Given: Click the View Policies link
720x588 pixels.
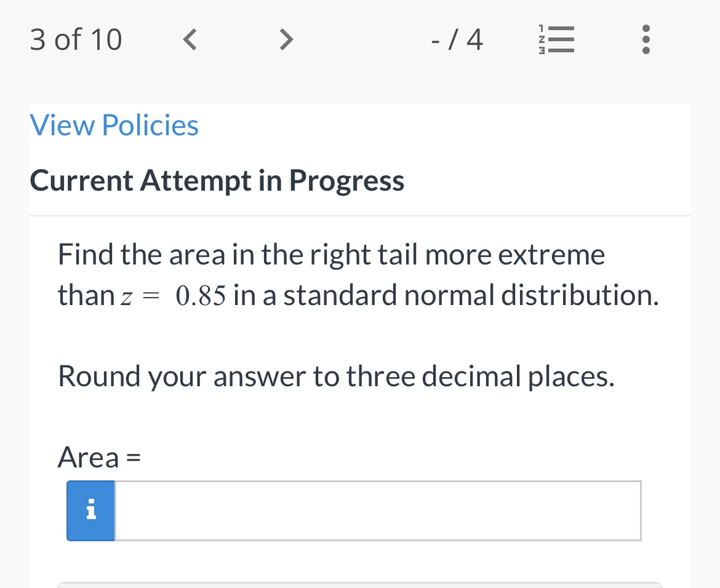Looking at the screenshot, I should 114,125.
